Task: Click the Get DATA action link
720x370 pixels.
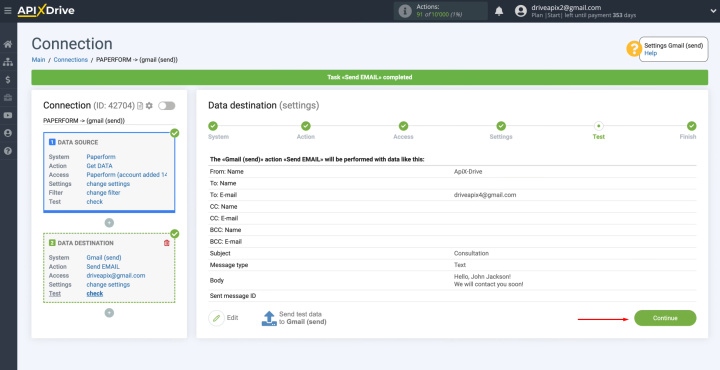Action: [x=99, y=166]
